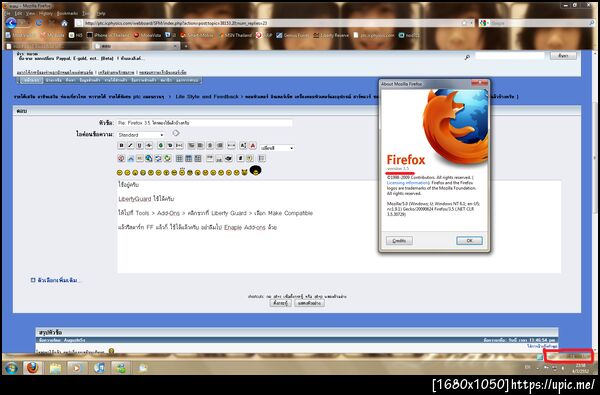Click the red font color A icon
This screenshot has height=395, width=600.
click(x=253, y=145)
